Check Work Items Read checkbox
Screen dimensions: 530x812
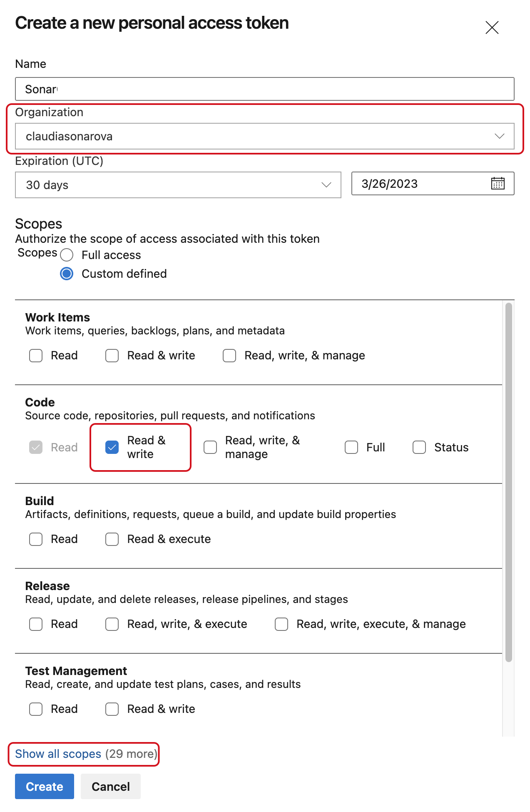(x=36, y=356)
